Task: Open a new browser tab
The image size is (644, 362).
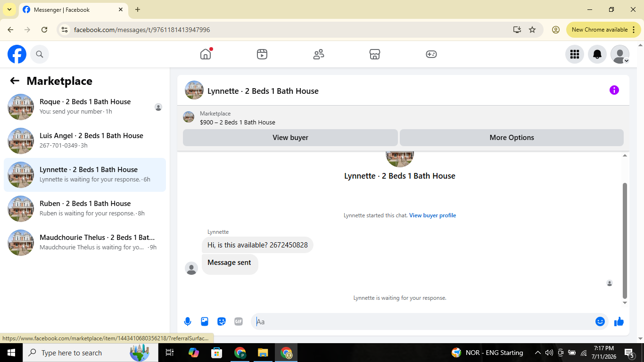Action: coord(138,9)
